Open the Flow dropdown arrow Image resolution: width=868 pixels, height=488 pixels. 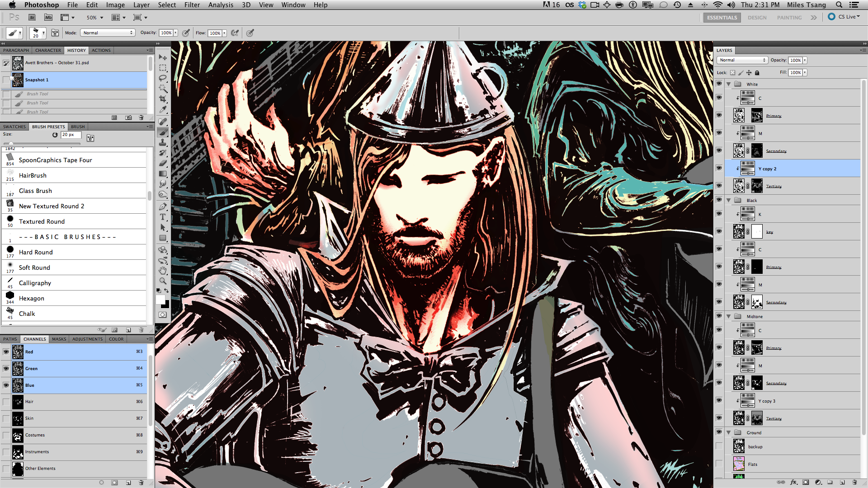224,33
